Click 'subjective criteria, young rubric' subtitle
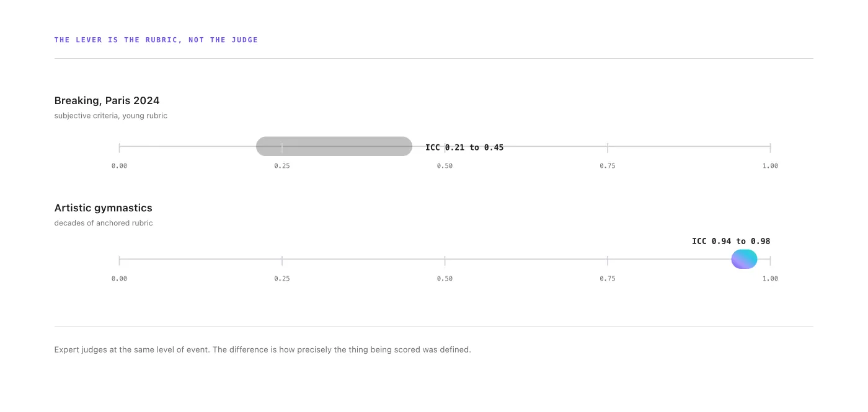 [111, 116]
